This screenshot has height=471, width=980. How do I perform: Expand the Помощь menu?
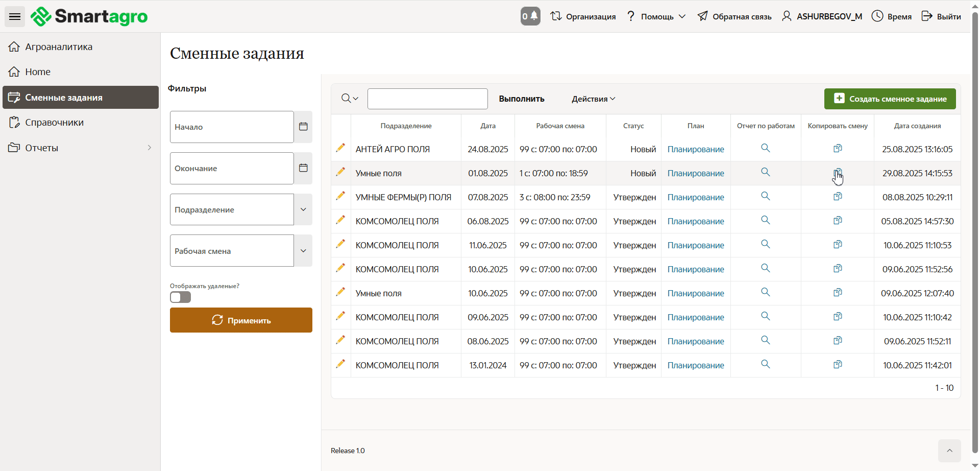pos(656,17)
